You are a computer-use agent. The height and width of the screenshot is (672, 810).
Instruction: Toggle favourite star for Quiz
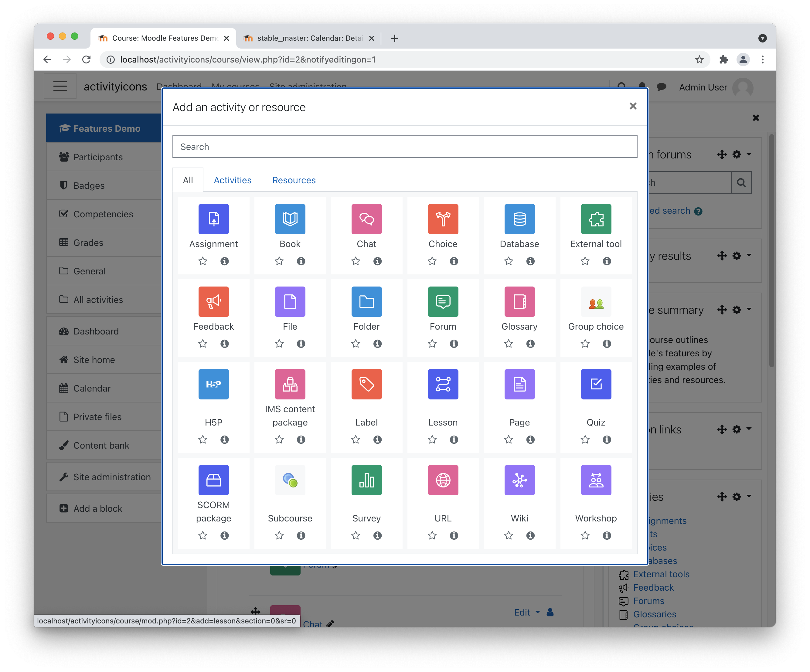click(x=585, y=440)
